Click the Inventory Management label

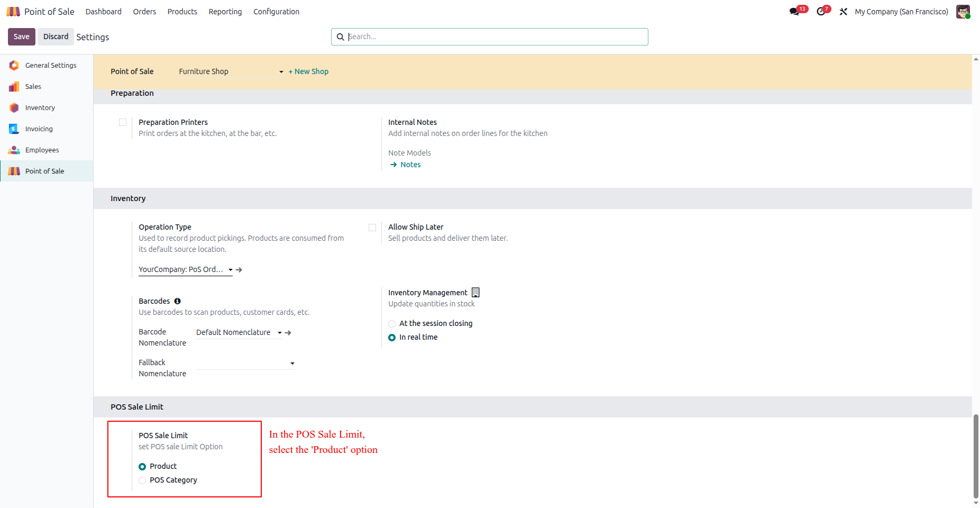coord(428,293)
